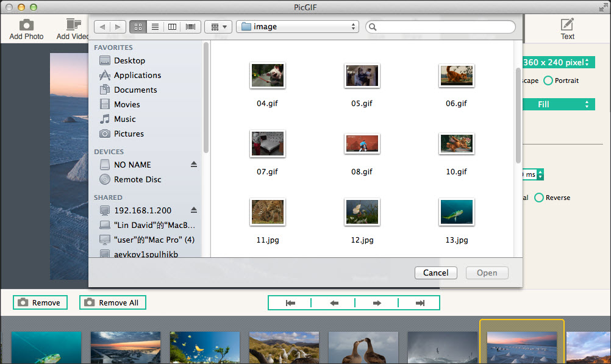This screenshot has width=611, height=364.
Task: Select file 13.jpg thumbnail
Action: tap(456, 212)
